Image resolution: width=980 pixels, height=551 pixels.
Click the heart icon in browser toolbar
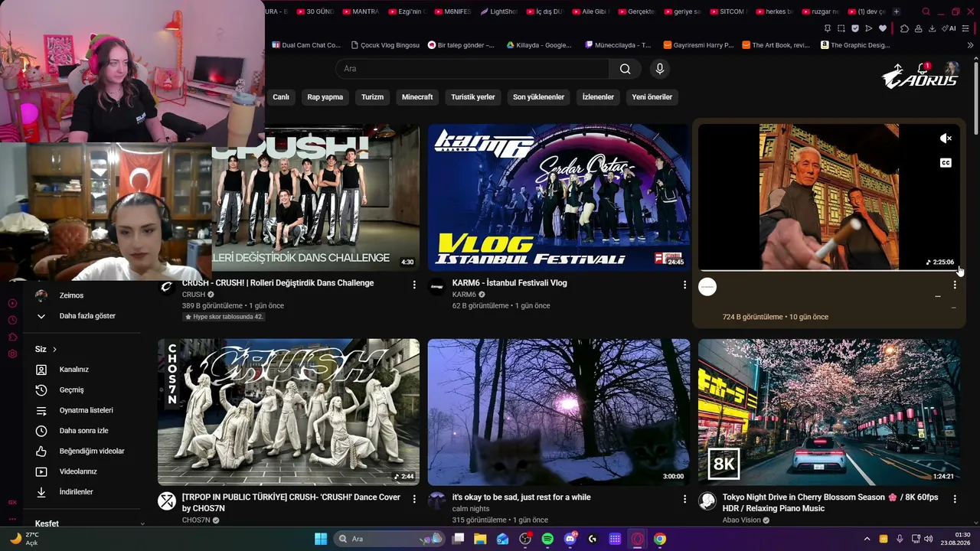[x=882, y=28]
